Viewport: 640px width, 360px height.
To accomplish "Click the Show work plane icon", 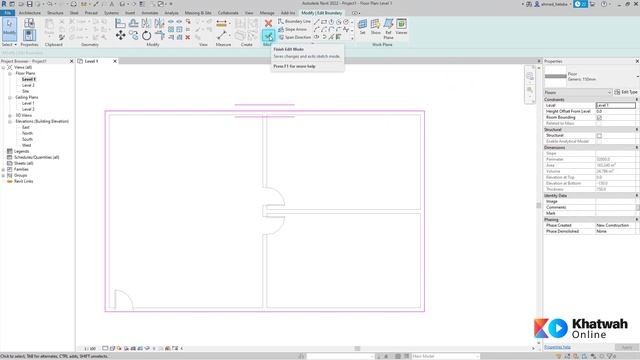I will point(375,26).
